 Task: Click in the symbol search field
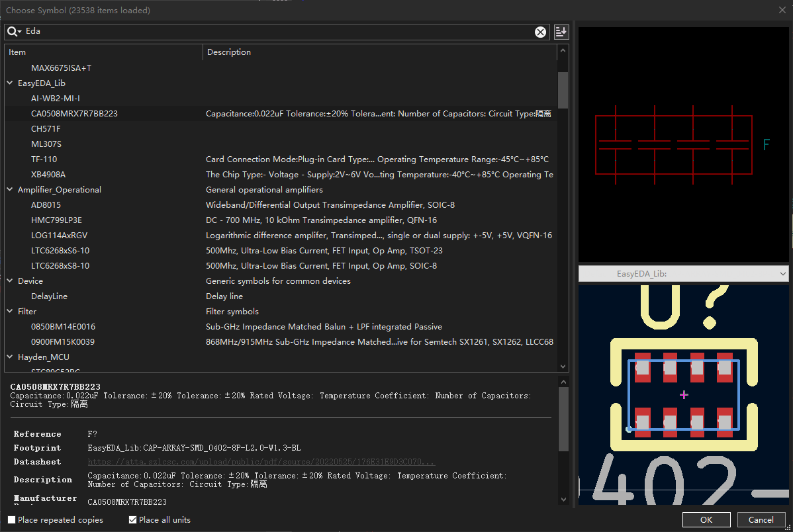278,31
